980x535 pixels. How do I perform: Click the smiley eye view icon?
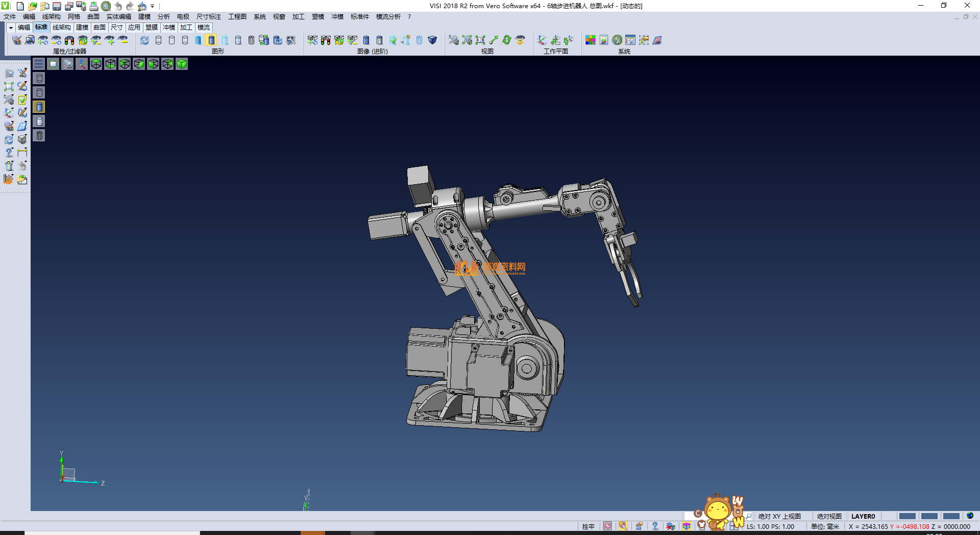pyautogui.click(x=520, y=40)
